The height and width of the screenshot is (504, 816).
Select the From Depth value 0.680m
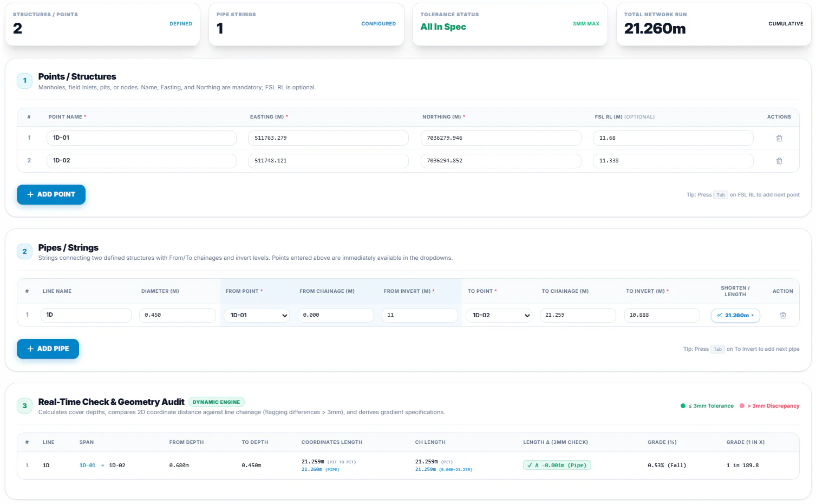coord(179,466)
